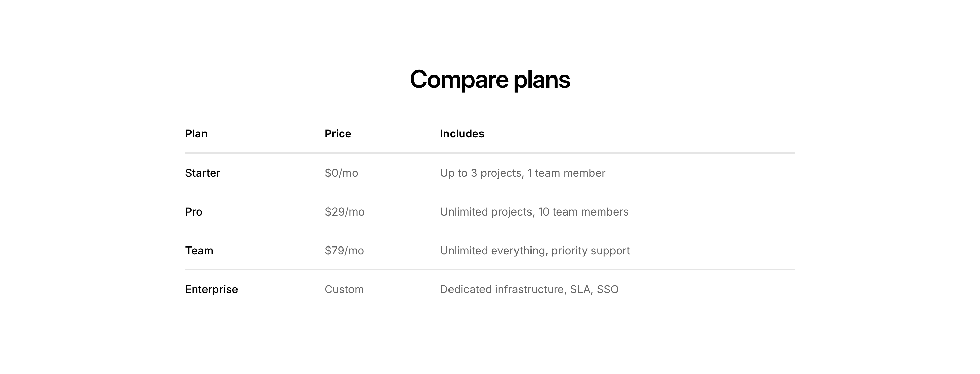This screenshot has width=980, height=374.
Task: Select the Enterprise plan name
Action: click(x=212, y=290)
